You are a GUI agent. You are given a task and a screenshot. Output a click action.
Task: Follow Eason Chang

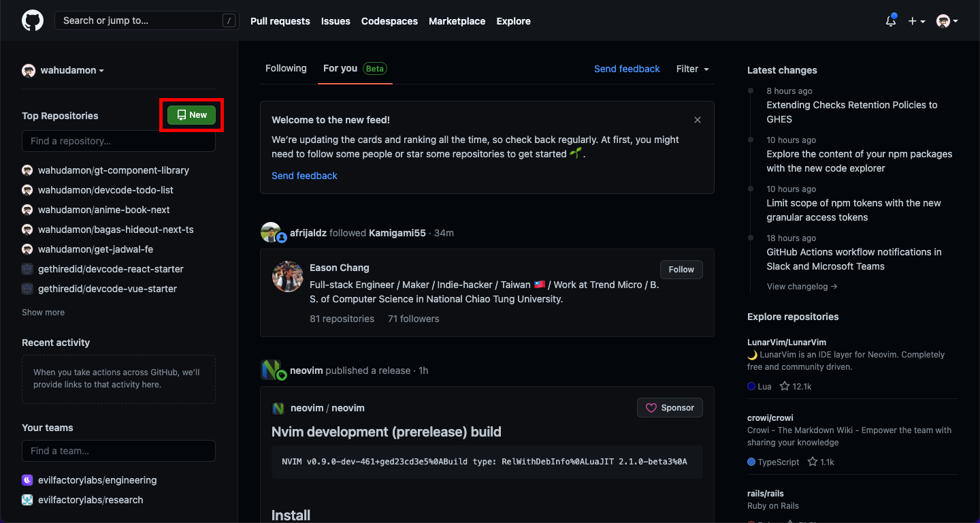pyautogui.click(x=681, y=270)
